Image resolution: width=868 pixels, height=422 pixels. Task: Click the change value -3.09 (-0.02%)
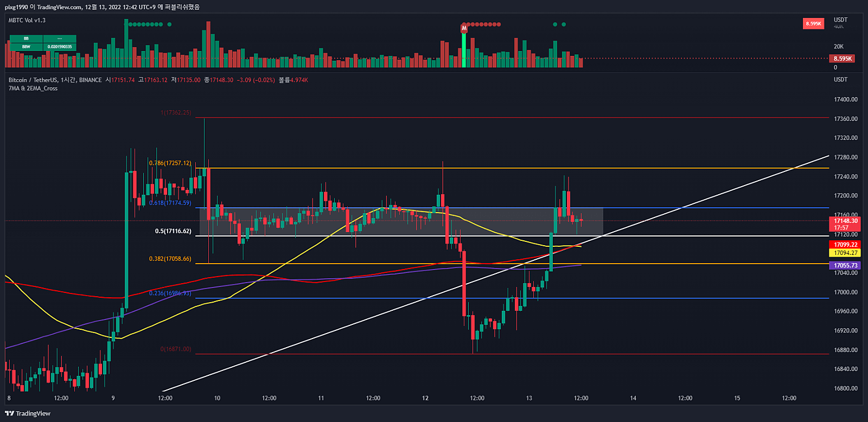click(256, 80)
